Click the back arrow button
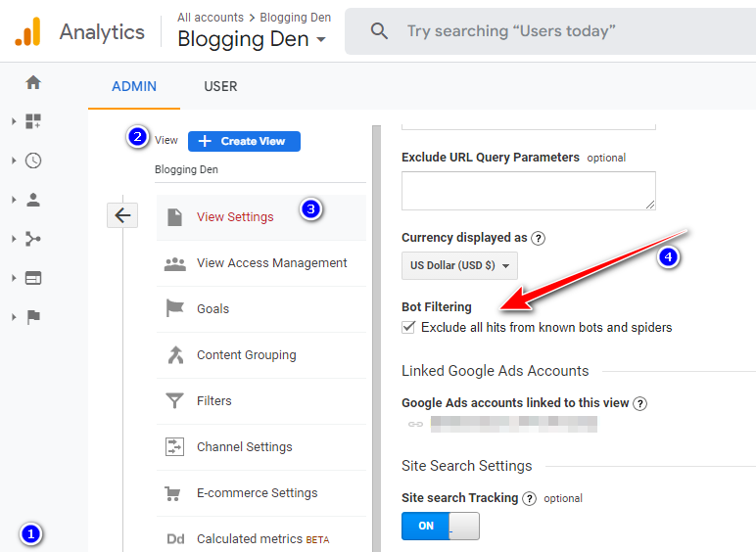This screenshot has height=552, width=756. pos(122,214)
